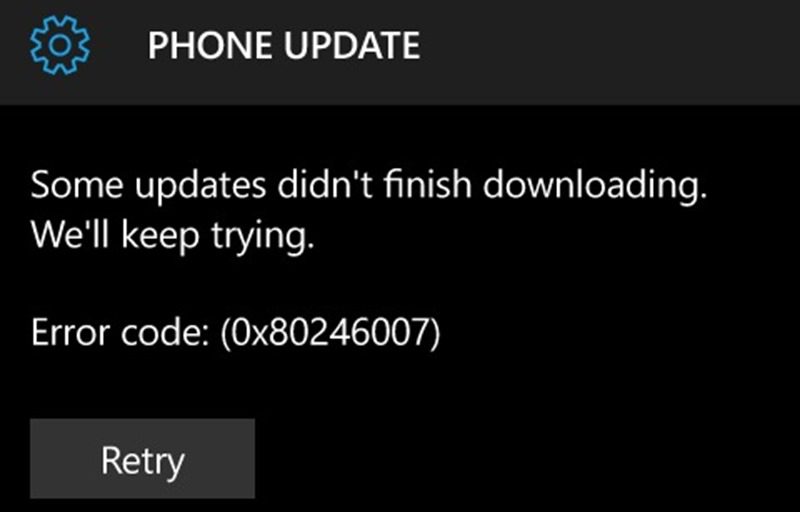This screenshot has width=800, height=512.
Task: Tap the "We'll" word in the second line
Action: coord(70,235)
